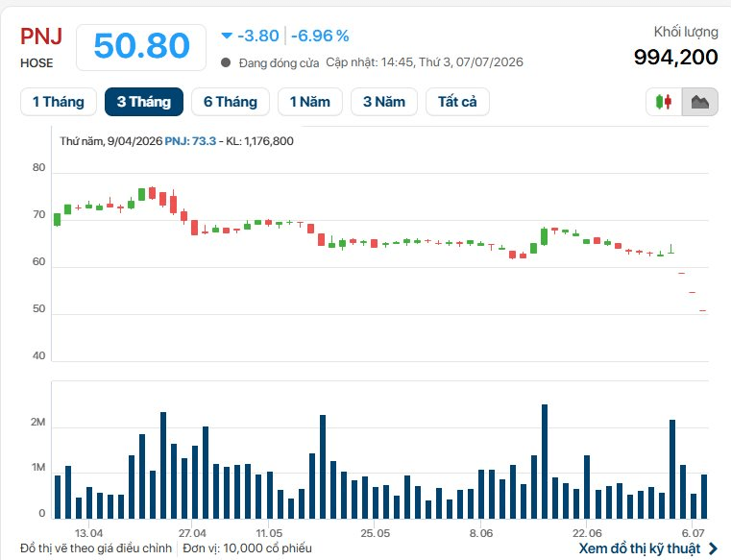This screenshot has width=731, height=560.
Task: Show the Tất cả full history range
Action: [x=457, y=102]
